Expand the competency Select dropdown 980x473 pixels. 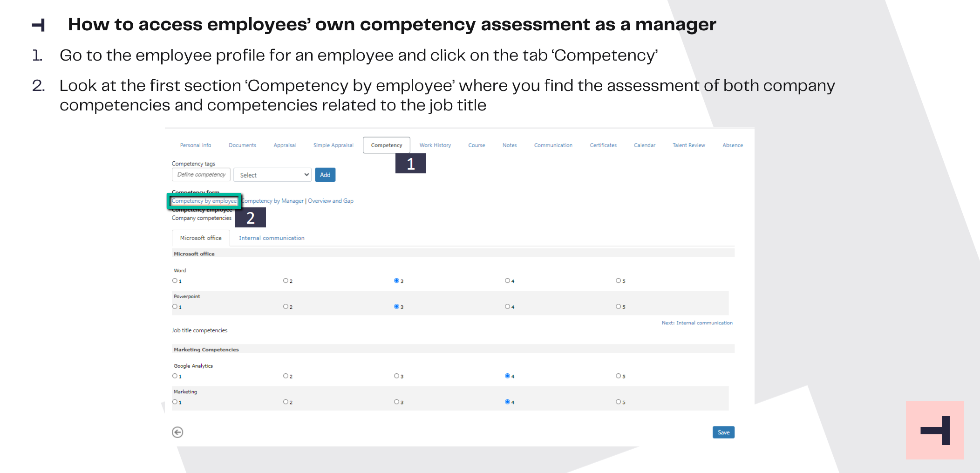(x=272, y=175)
